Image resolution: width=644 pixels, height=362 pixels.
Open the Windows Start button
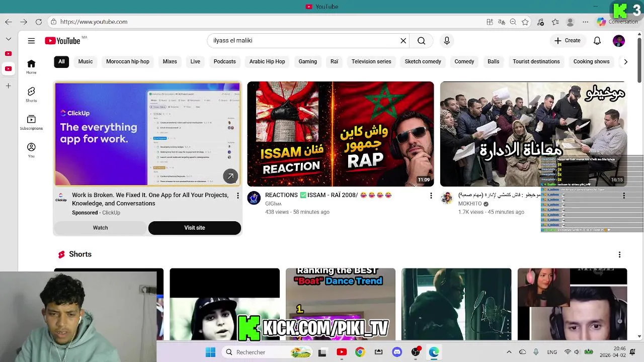click(x=210, y=352)
